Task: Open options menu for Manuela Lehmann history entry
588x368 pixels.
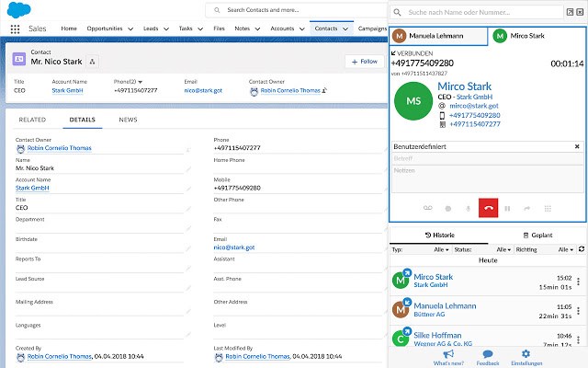Action: (x=578, y=311)
